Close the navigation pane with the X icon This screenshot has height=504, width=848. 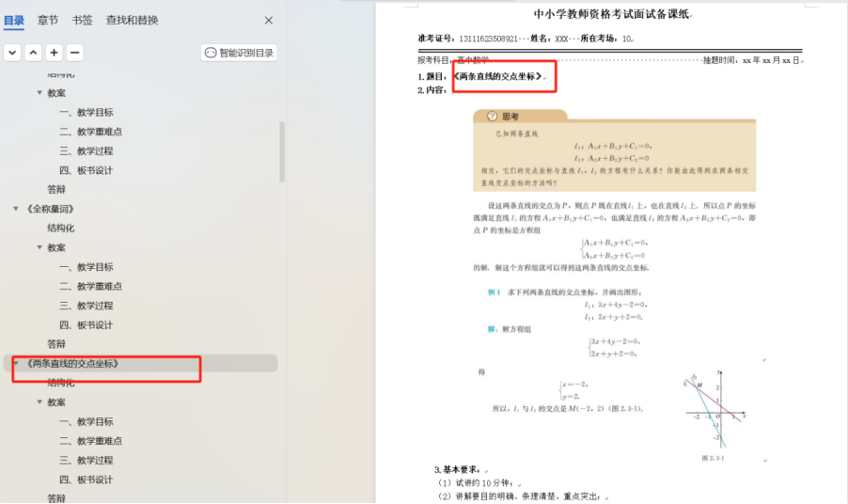tap(269, 20)
